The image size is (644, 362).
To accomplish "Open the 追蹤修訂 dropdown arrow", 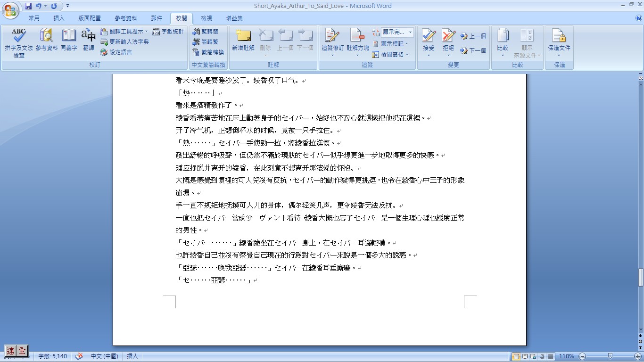I will pyautogui.click(x=333, y=55).
